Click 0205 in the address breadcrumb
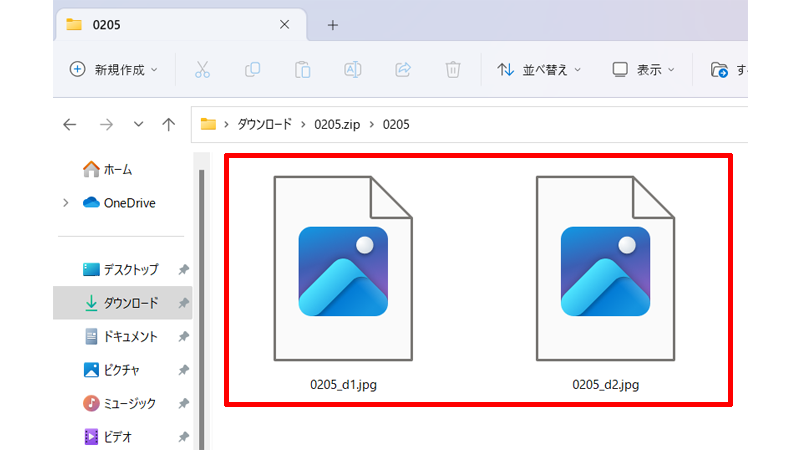Image resolution: width=800 pixels, height=450 pixels. click(396, 124)
